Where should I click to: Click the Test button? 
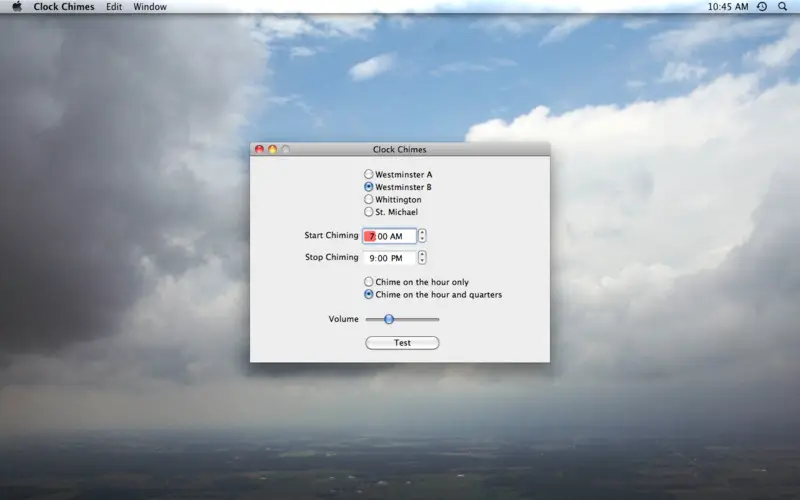(402, 343)
